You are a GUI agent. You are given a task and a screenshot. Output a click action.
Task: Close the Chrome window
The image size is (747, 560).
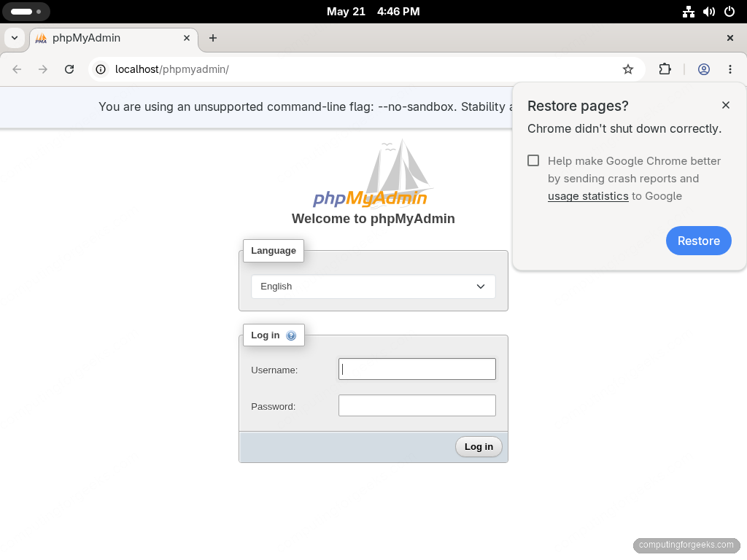coord(729,38)
